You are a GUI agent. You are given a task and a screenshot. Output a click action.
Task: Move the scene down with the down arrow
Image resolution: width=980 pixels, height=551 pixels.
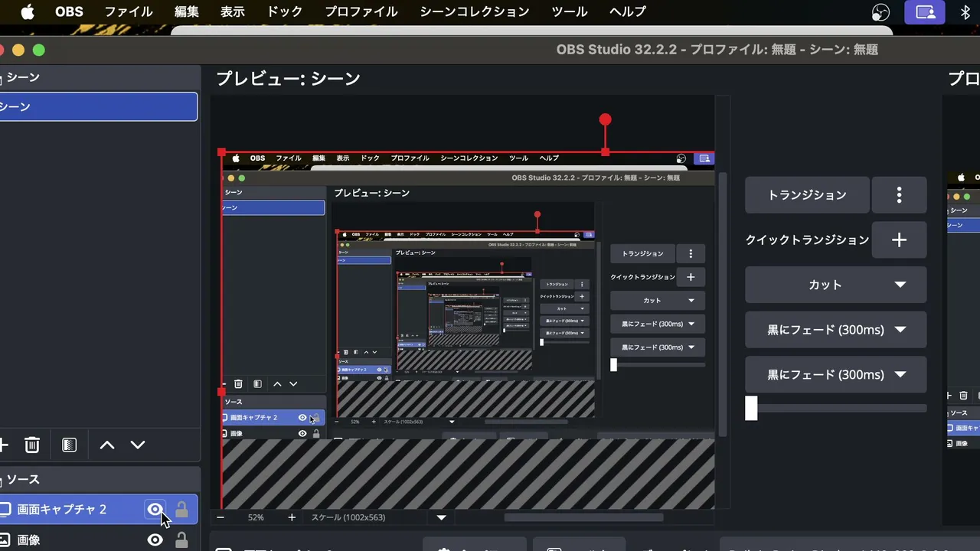pos(138,445)
